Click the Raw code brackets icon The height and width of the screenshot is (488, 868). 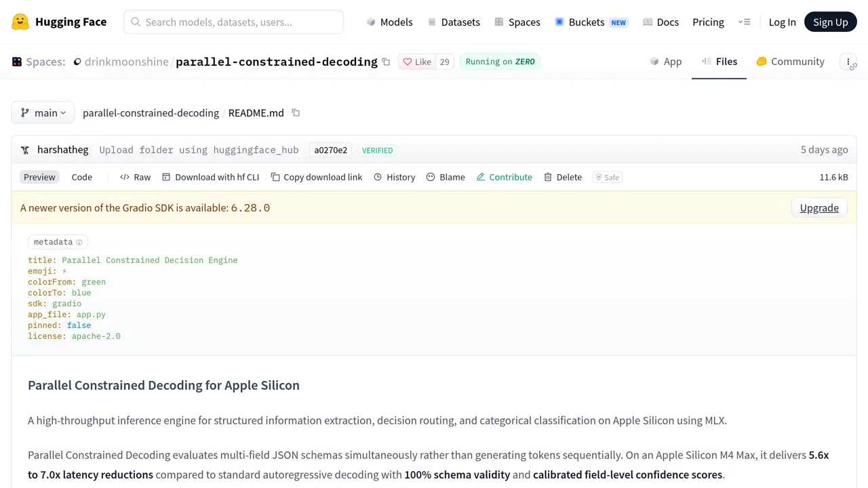pos(125,177)
